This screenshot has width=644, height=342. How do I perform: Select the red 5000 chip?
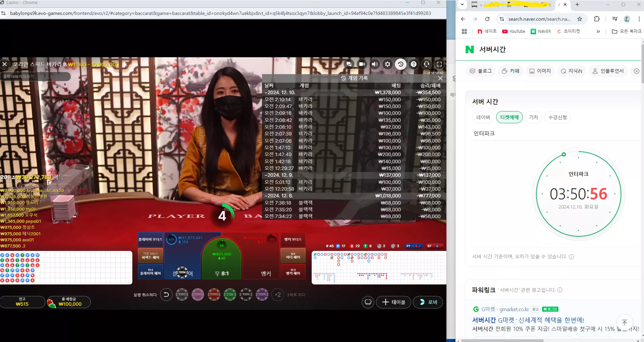click(214, 295)
